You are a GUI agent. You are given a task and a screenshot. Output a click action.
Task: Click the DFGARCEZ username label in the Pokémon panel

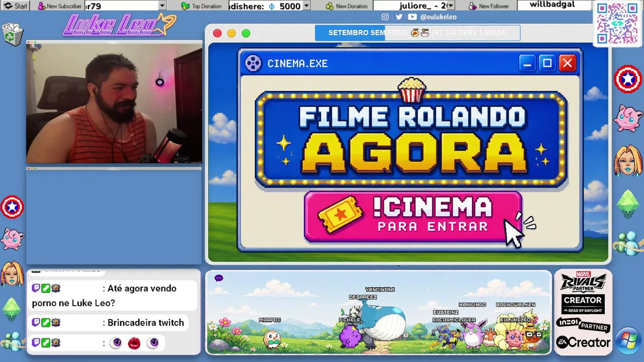coord(363,297)
